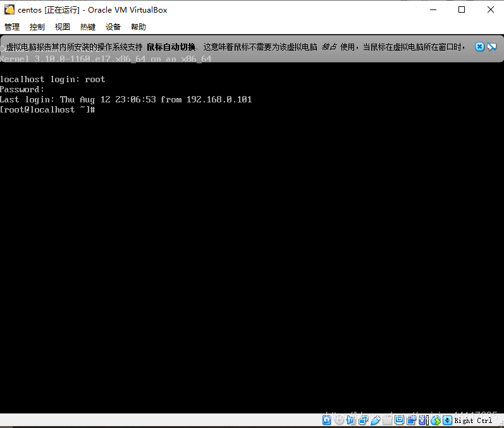This screenshot has height=428, width=504.
Task: Open the 视图 menu
Action: (63, 27)
